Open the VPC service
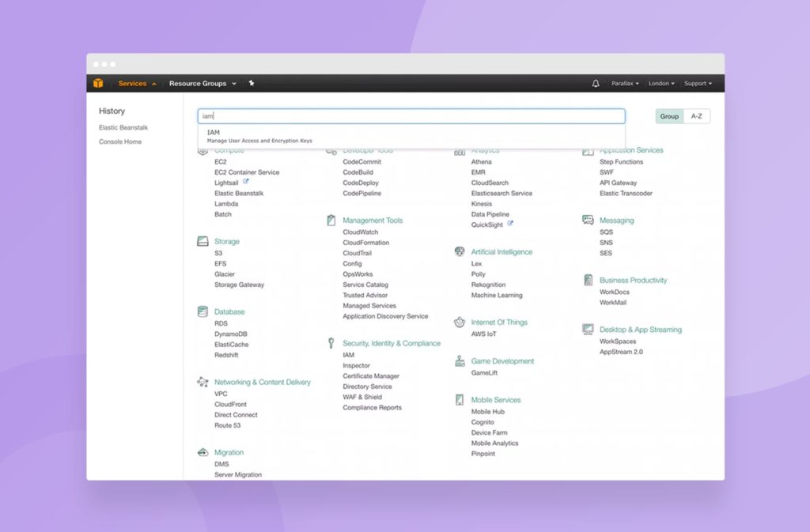 [x=221, y=394]
